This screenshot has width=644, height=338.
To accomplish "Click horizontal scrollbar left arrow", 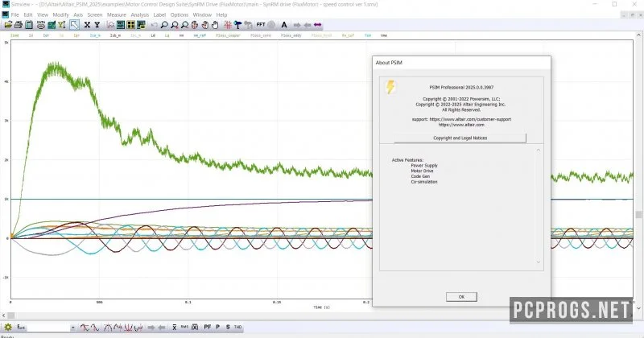I will pos(4,315).
